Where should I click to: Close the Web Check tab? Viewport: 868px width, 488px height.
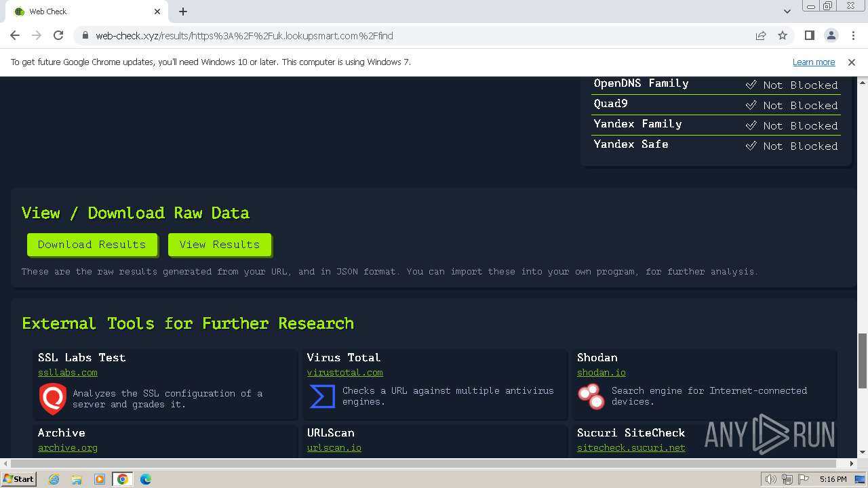click(x=157, y=12)
